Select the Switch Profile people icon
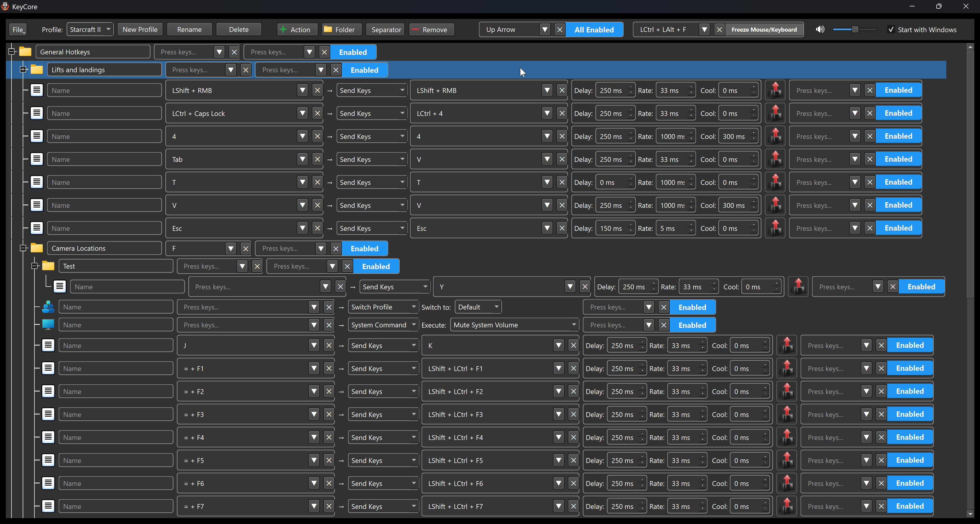Viewport: 980px width, 524px height. 48,307
